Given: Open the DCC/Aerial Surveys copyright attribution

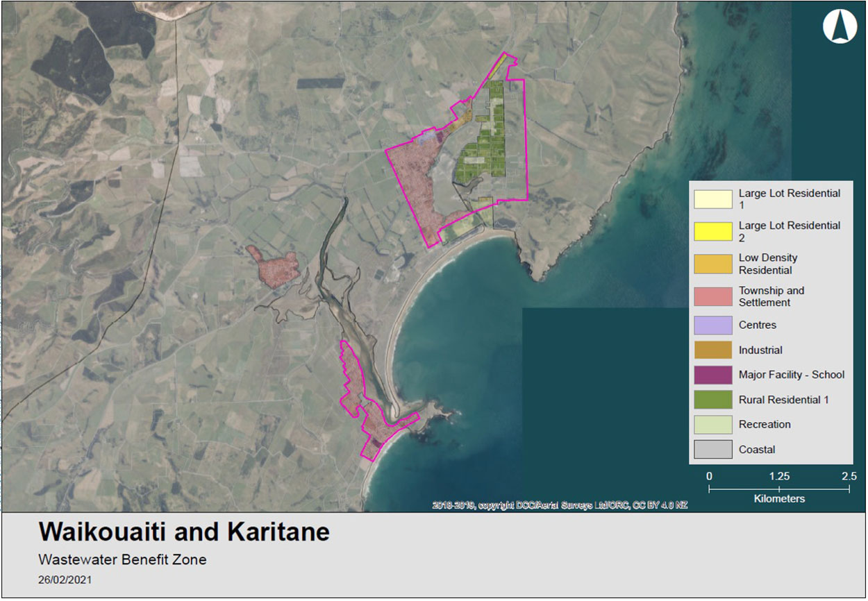Looking at the screenshot, I should tap(560, 505).
